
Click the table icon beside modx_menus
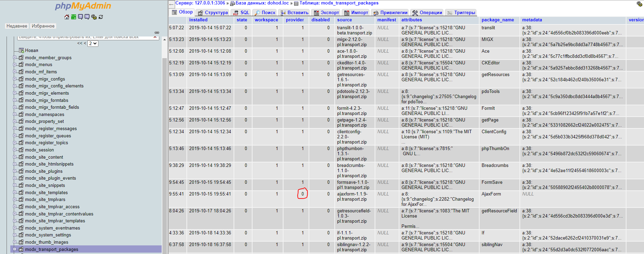(x=21, y=64)
